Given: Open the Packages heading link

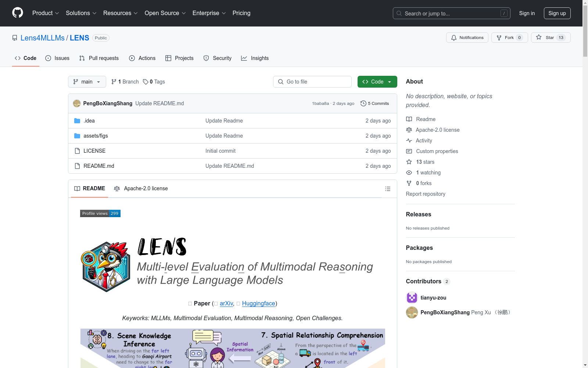Looking at the screenshot, I should pos(419,248).
